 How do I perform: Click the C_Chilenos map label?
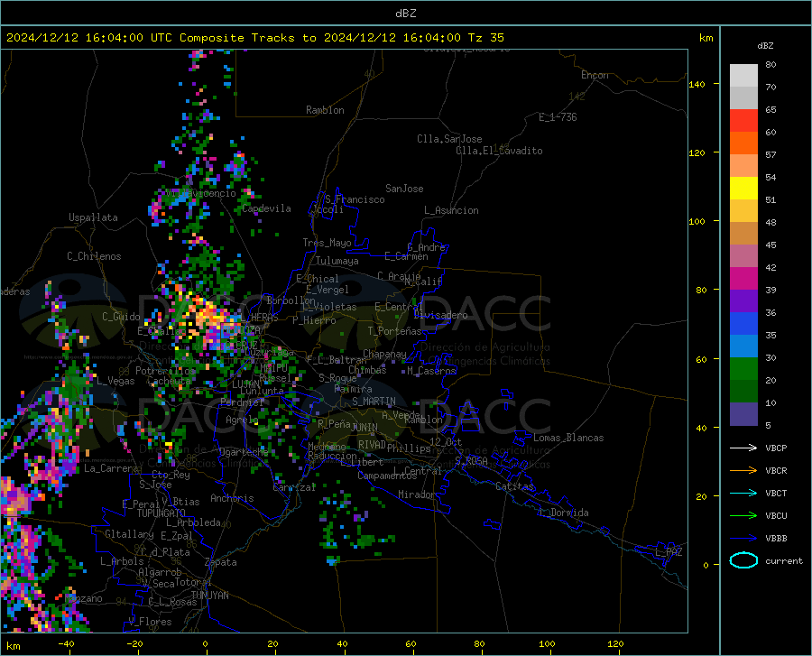[x=94, y=255]
